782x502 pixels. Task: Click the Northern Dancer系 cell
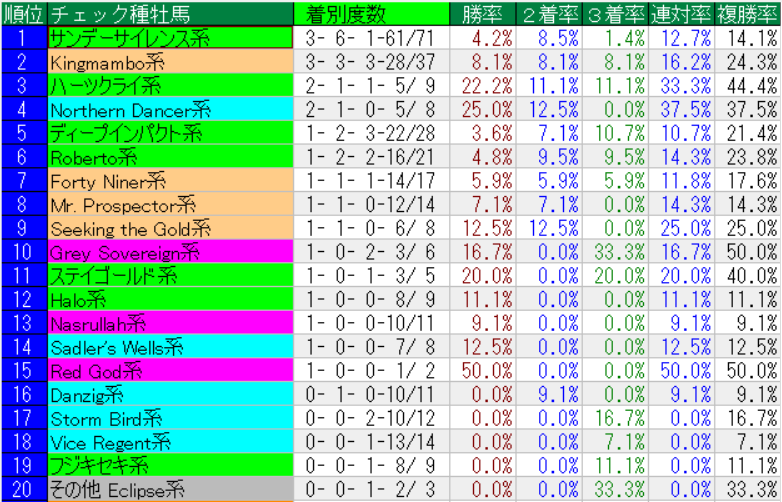click(x=170, y=110)
